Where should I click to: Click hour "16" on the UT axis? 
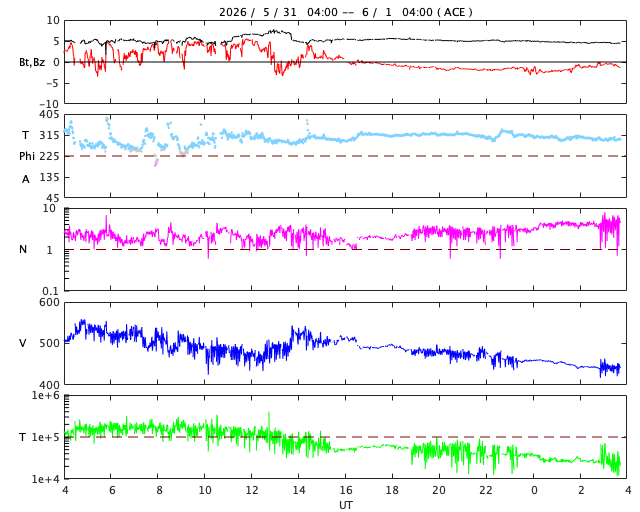[346, 490]
